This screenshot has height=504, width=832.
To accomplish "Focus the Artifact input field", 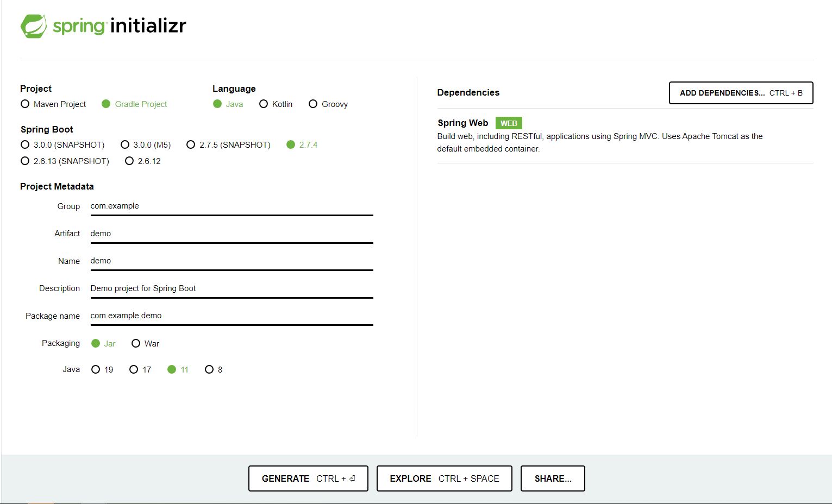I will 232,234.
